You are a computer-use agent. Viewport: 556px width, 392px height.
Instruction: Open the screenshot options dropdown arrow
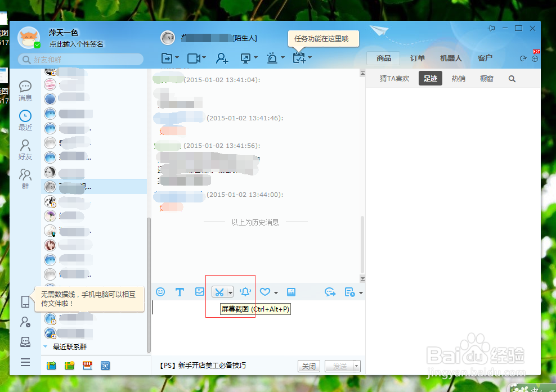(230, 292)
